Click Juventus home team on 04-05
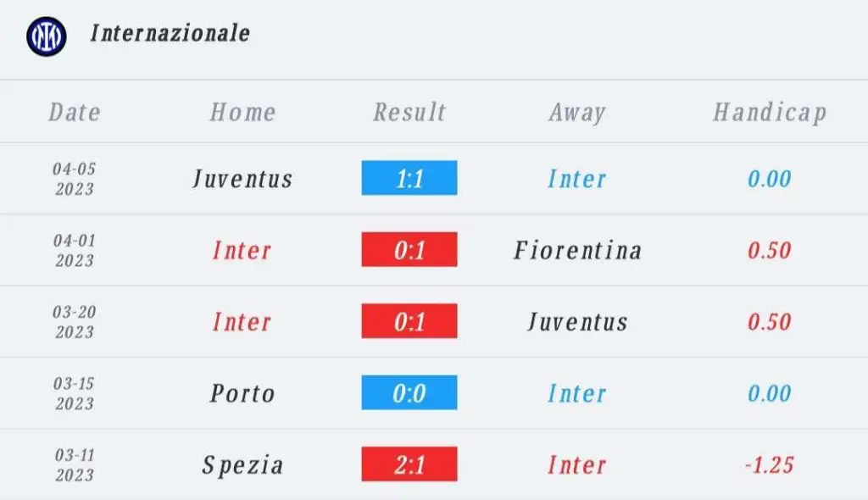 point(242,179)
